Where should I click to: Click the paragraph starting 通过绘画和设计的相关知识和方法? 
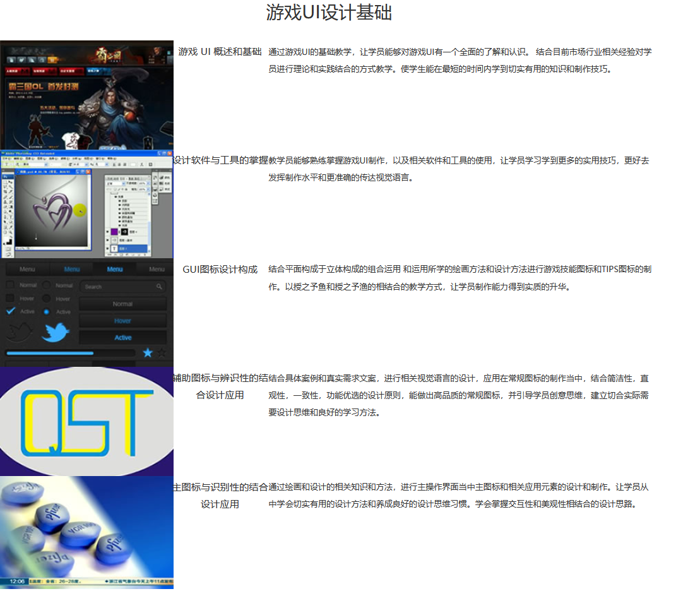(458, 496)
